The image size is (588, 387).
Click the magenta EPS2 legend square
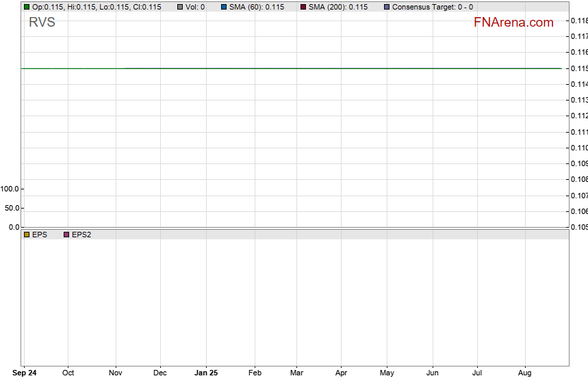click(x=66, y=235)
